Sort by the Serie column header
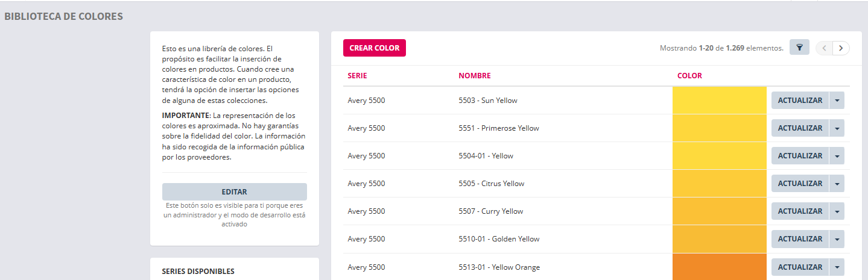The image size is (868, 280). point(357,76)
